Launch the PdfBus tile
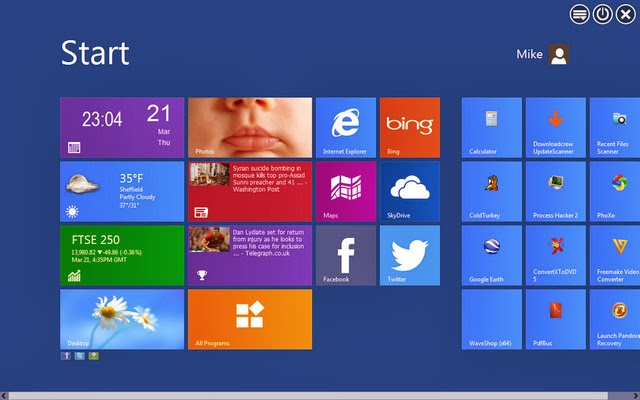The image size is (640, 400). [x=556, y=319]
